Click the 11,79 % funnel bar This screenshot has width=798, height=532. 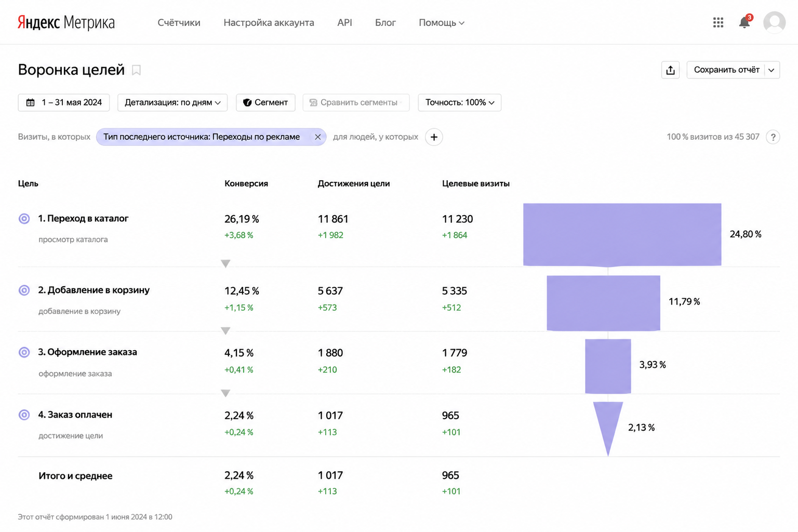click(x=603, y=303)
